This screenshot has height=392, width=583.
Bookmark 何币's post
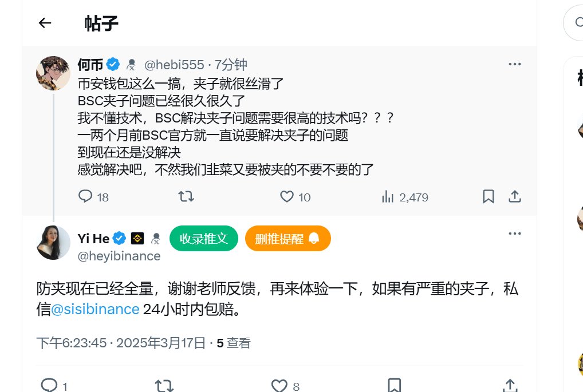click(488, 196)
